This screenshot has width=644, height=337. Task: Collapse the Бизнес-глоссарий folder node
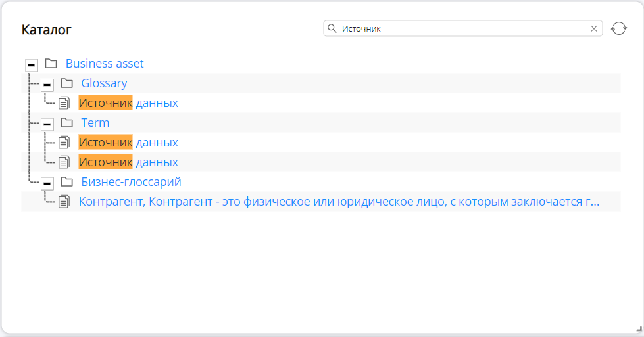pos(47,183)
